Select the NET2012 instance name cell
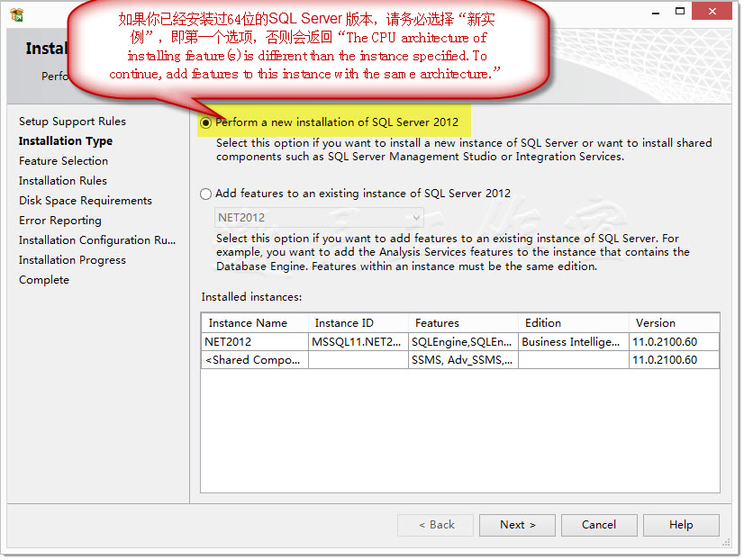744x560 pixels. click(x=255, y=342)
